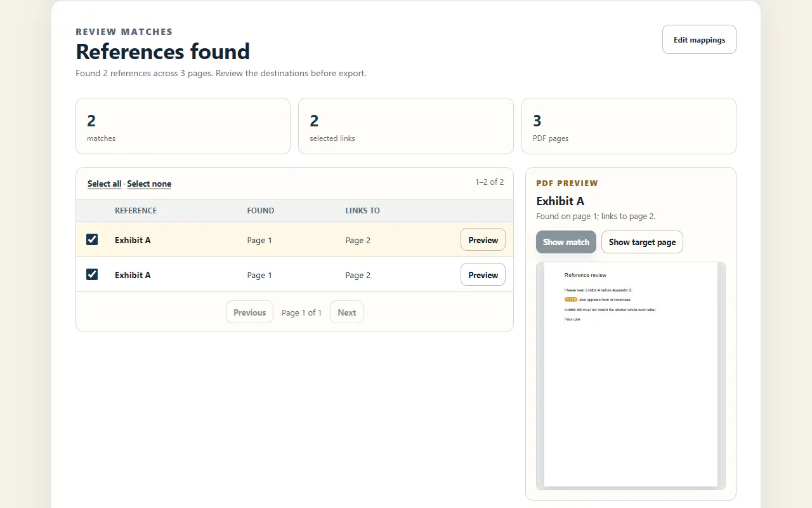Click the matches count card
This screenshot has height=508, width=812.
(183, 126)
